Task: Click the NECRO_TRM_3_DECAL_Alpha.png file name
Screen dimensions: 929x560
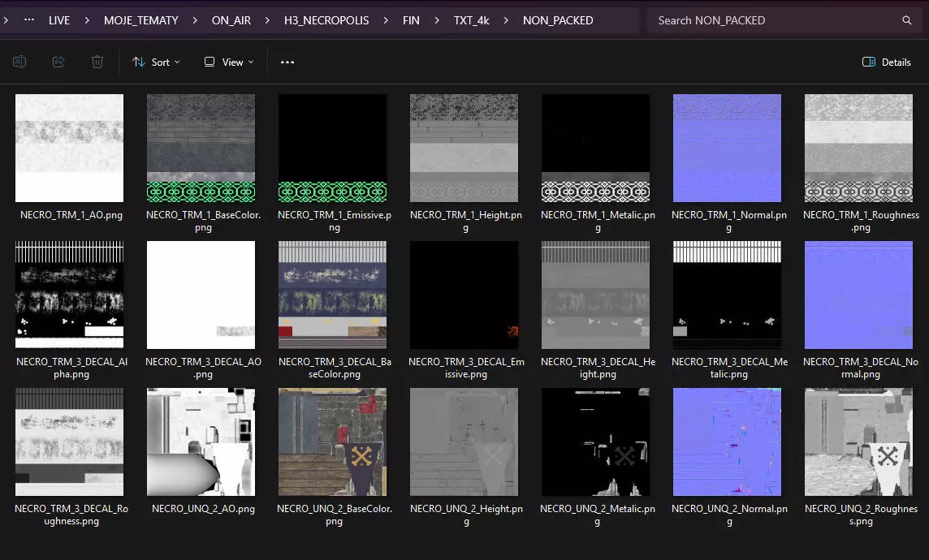Action: (71, 368)
